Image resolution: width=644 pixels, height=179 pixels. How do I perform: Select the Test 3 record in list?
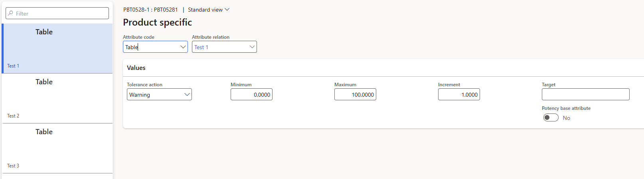point(57,148)
